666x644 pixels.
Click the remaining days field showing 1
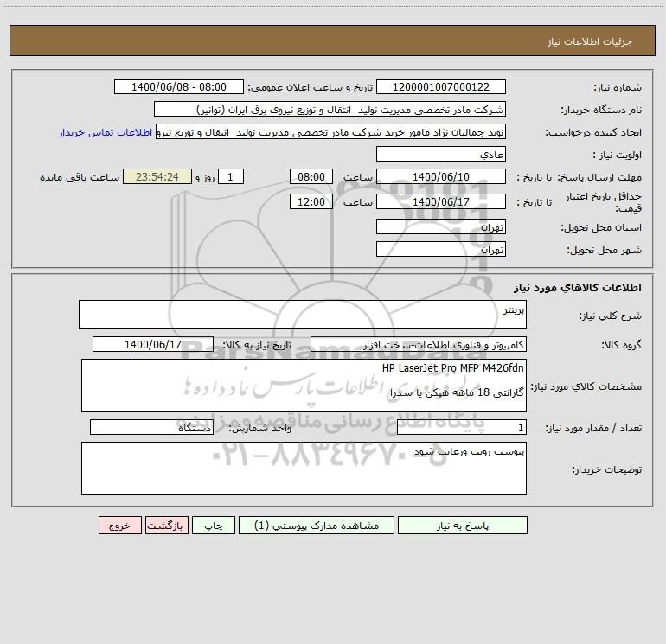[231, 176]
